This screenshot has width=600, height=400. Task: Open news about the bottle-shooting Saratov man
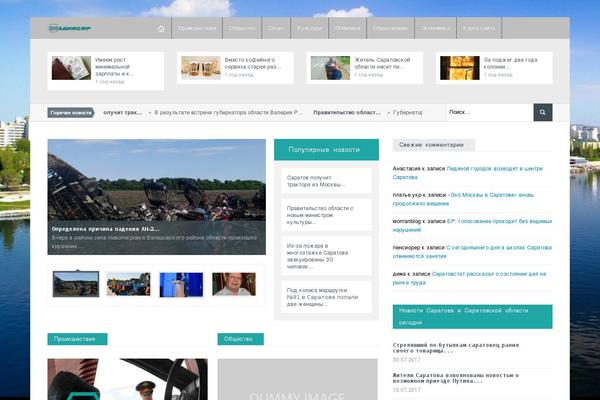point(456,348)
